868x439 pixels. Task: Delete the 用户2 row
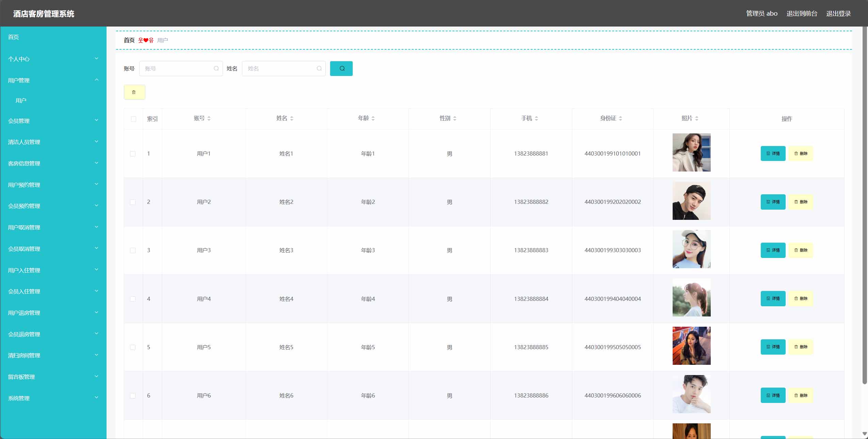801,202
